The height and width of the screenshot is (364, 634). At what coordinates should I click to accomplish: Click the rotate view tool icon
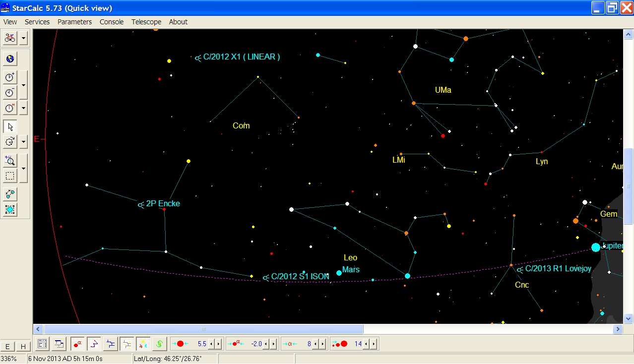tap(10, 142)
